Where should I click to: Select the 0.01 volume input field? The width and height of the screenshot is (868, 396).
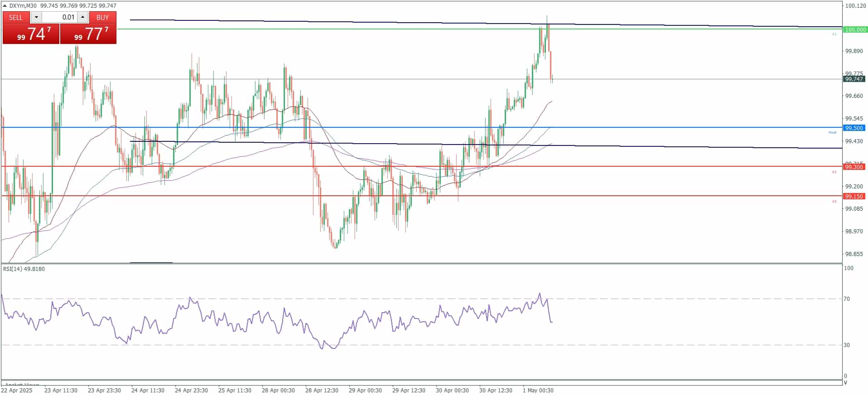point(59,17)
